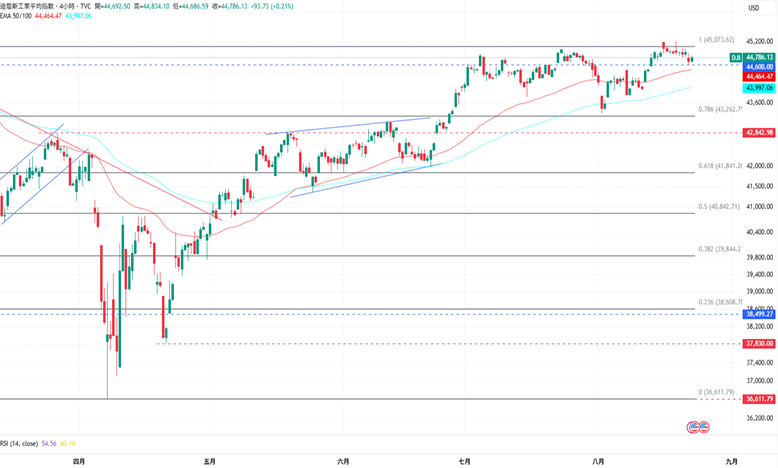Image resolution: width=778 pixels, height=468 pixels.
Task: Select Fibonacci level label 0.786
Action: coord(720,109)
